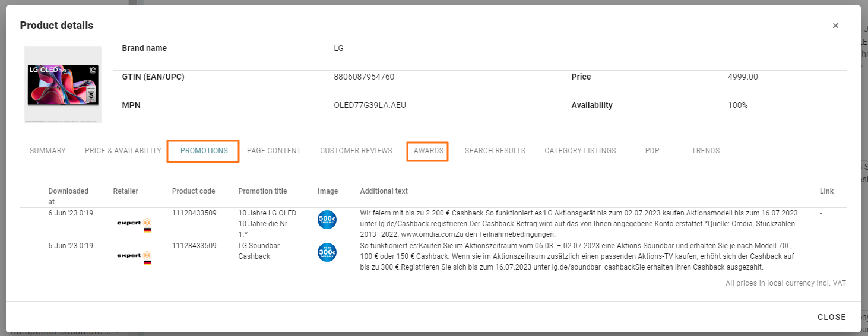Close the Product details dialog with X
Viewport: 868px width, 336px height.
pos(835,26)
